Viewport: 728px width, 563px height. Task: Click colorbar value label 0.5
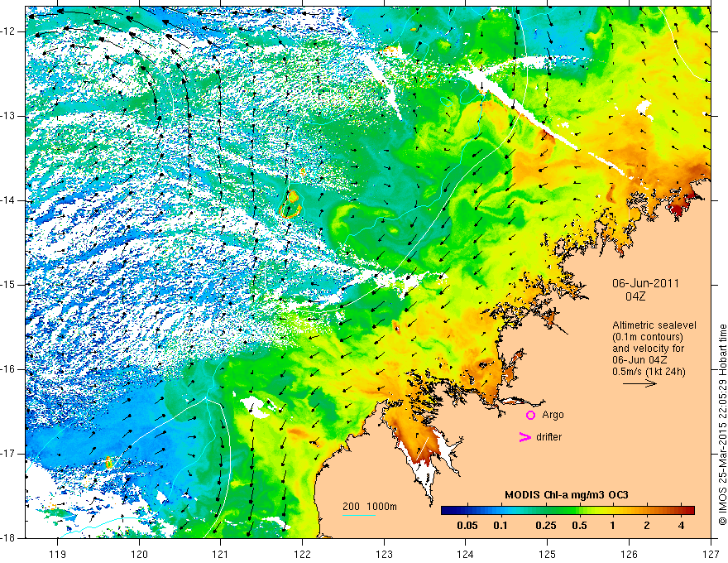coord(579,526)
